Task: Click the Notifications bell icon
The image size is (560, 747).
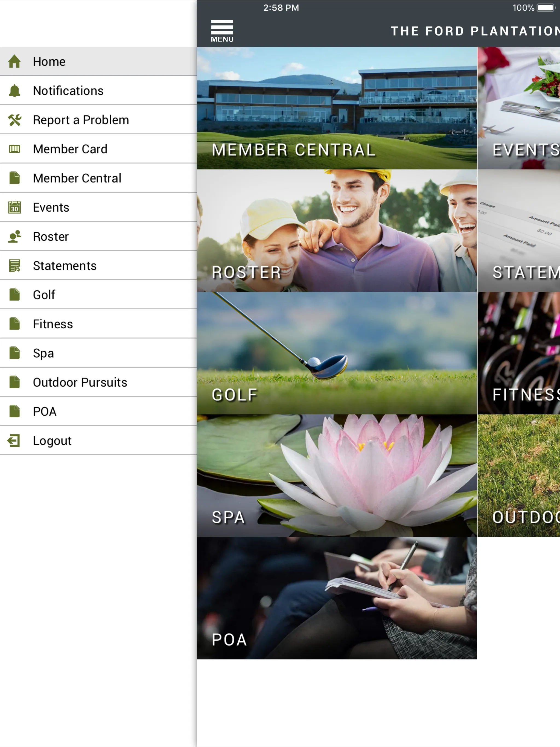Action: point(15,91)
